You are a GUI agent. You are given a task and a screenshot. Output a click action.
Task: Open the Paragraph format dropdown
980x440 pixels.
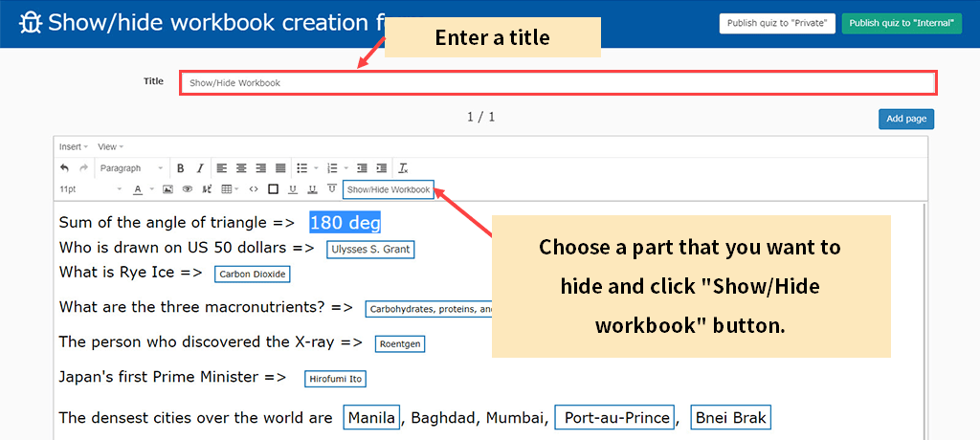point(131,168)
